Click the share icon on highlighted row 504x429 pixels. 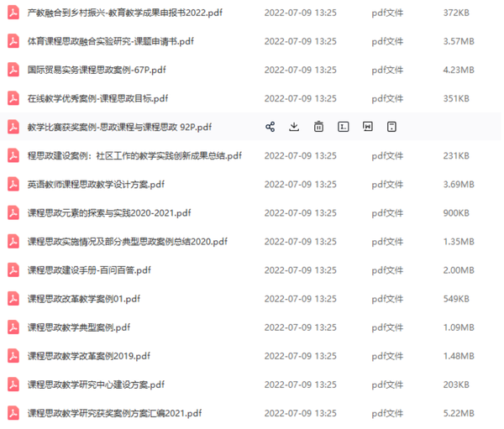(x=270, y=127)
